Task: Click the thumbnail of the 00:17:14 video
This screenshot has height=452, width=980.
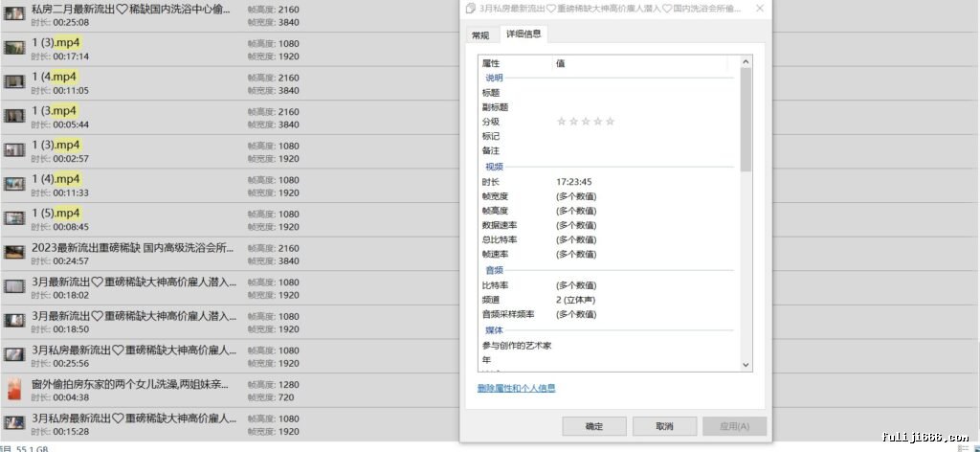Action: pyautogui.click(x=14, y=48)
